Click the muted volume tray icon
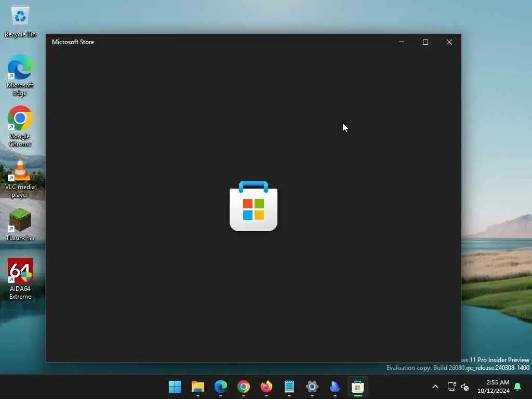The width and height of the screenshot is (532, 399). click(465, 387)
